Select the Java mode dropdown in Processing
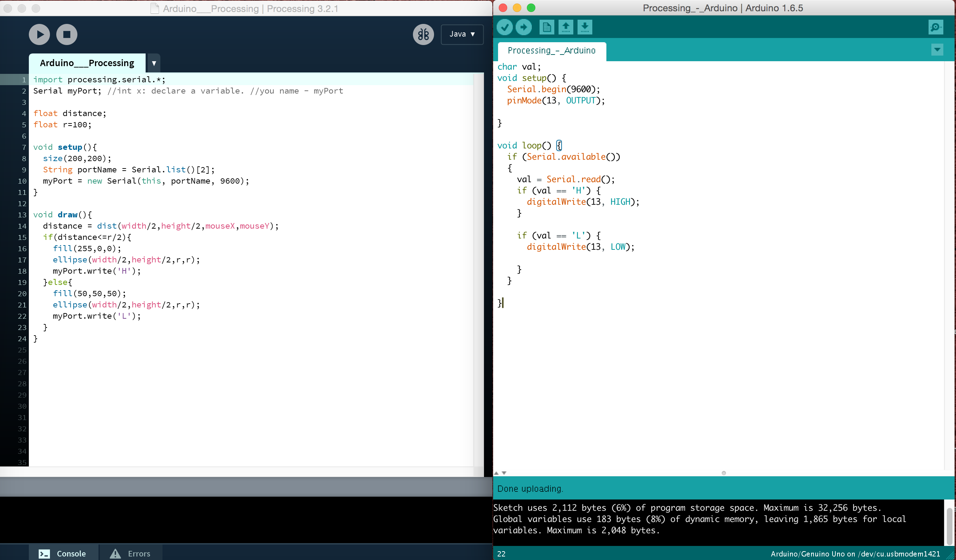The image size is (956, 560). point(463,34)
